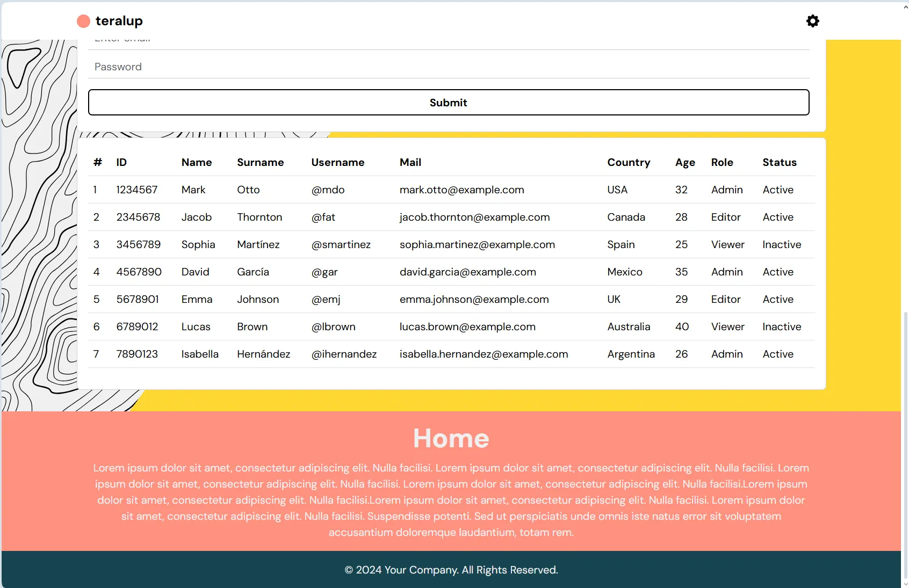Select Emma Johnson's Editor role cell
Image resolution: width=909 pixels, height=588 pixels.
click(726, 299)
